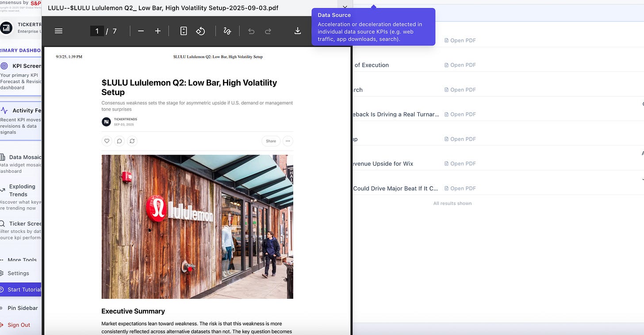Click Open PDF for the row ending 'up'
This screenshot has width=644, height=335.
[x=460, y=139]
